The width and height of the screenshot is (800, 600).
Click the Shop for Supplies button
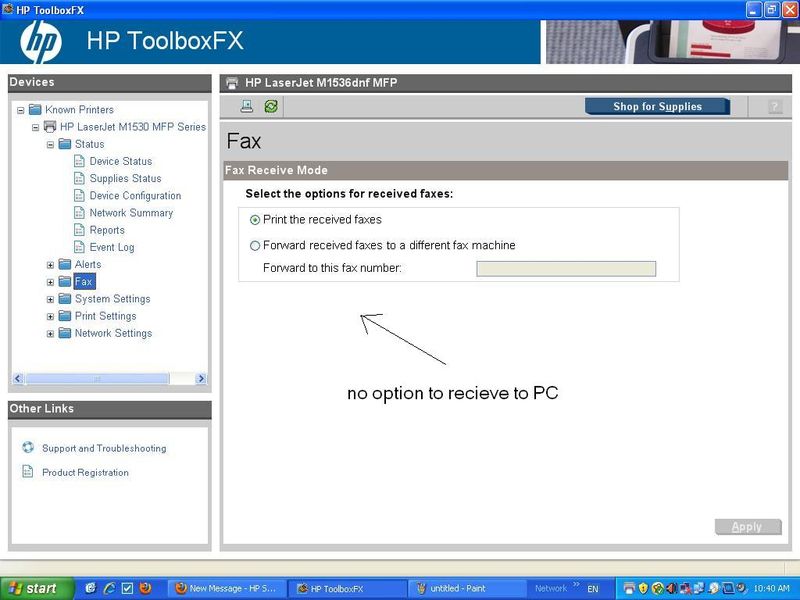pyautogui.click(x=657, y=107)
